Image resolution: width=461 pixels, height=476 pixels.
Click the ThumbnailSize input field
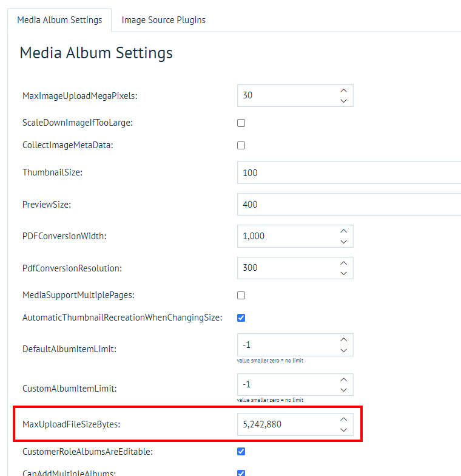(349, 173)
